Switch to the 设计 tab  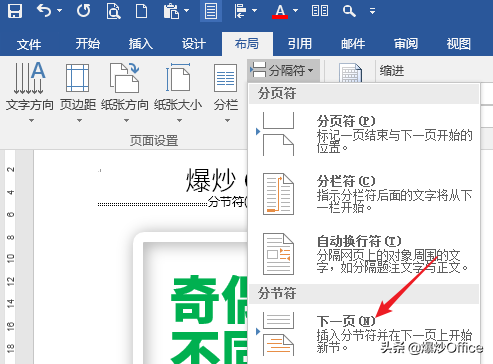(x=193, y=44)
